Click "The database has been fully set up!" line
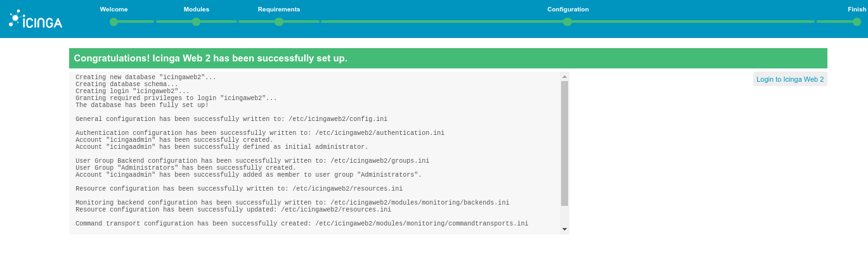The image size is (868, 254). (142, 105)
